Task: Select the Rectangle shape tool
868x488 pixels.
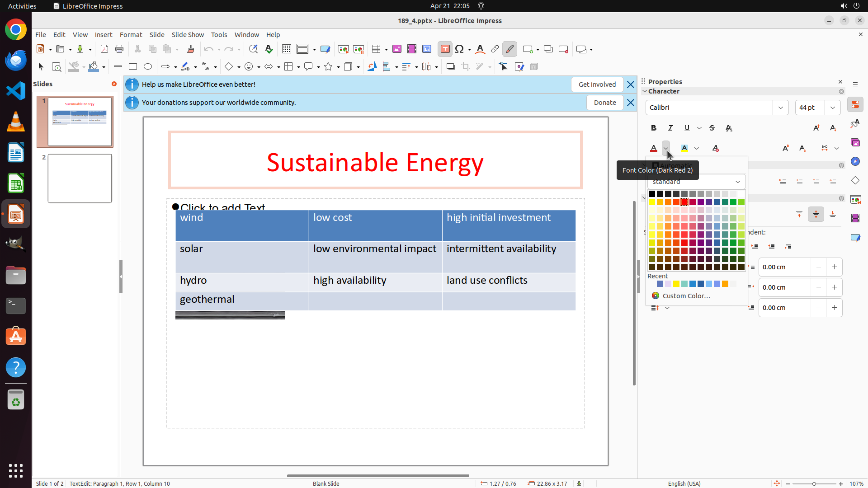Action: point(133,67)
